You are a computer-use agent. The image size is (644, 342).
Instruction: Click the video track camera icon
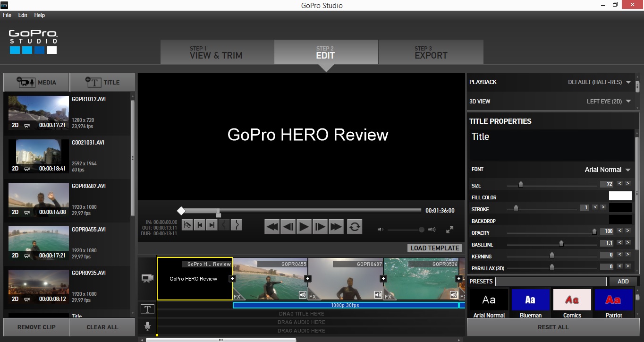point(147,278)
